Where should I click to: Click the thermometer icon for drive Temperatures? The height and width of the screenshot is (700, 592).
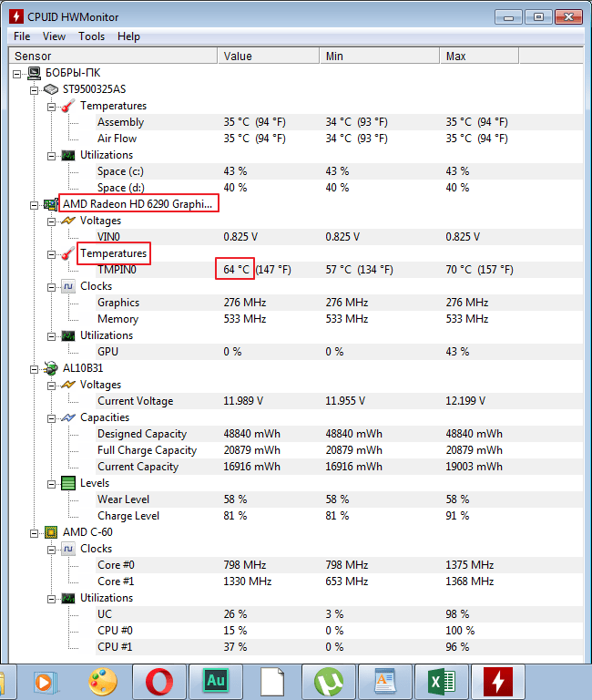67,107
